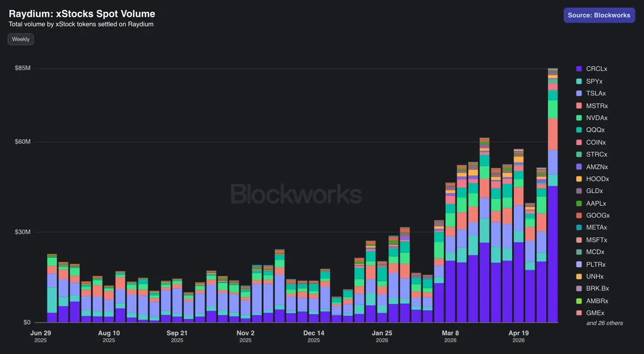Screen dimensions: 644x354
Task: Click the CRCLx legend color swatch
Action: [x=579, y=69]
